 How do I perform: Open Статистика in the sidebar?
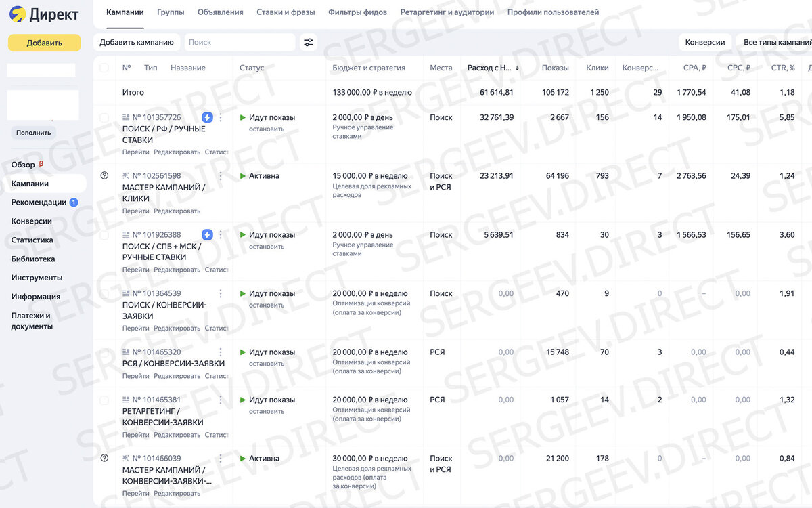click(x=32, y=240)
